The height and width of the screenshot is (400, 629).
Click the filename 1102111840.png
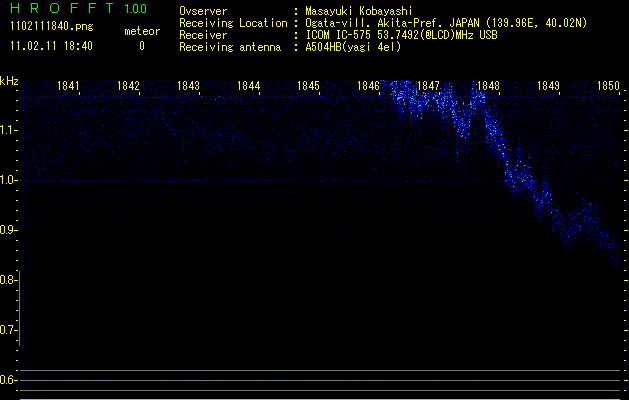coord(52,26)
